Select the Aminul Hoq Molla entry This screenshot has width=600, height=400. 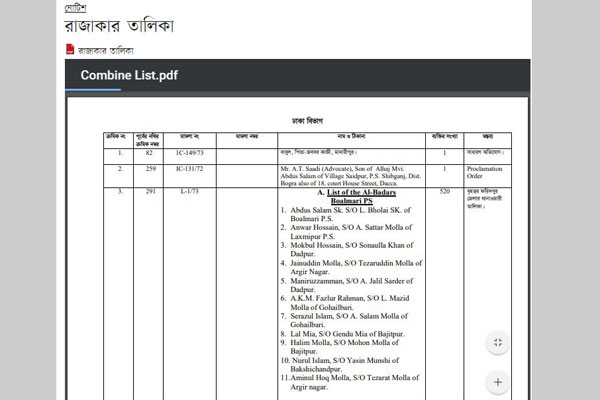pyautogui.click(x=350, y=382)
